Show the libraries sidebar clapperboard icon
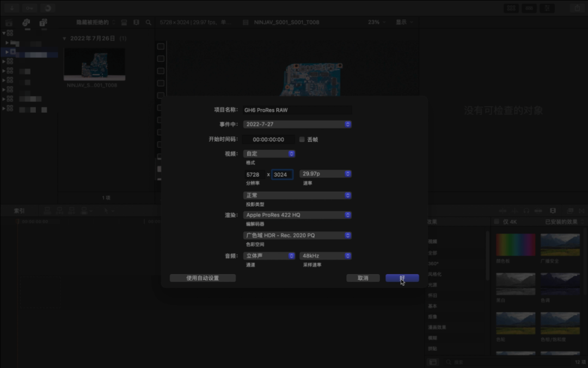The image size is (588, 368). click(9, 22)
